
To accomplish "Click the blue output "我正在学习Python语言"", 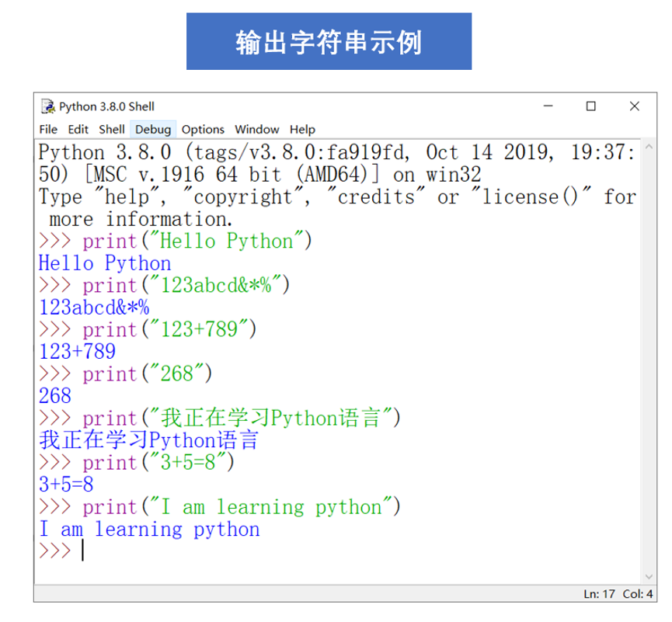I will tap(148, 440).
